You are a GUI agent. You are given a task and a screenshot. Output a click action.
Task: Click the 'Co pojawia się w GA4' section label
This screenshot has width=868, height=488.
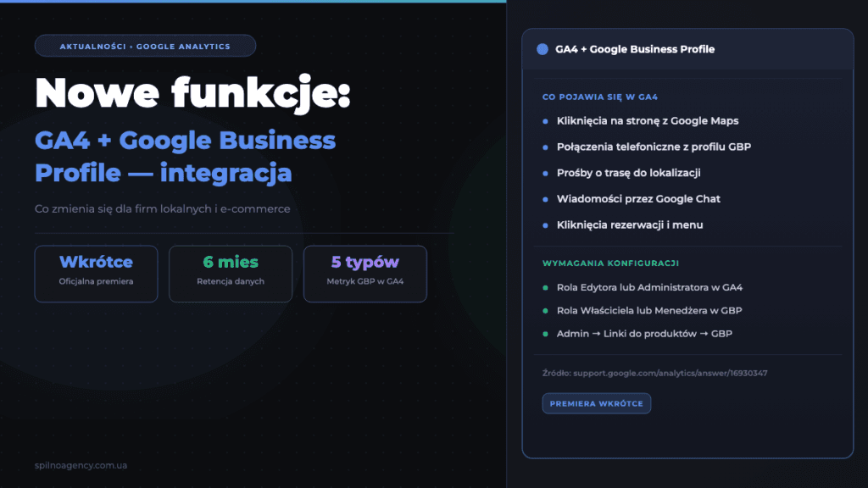coord(600,97)
